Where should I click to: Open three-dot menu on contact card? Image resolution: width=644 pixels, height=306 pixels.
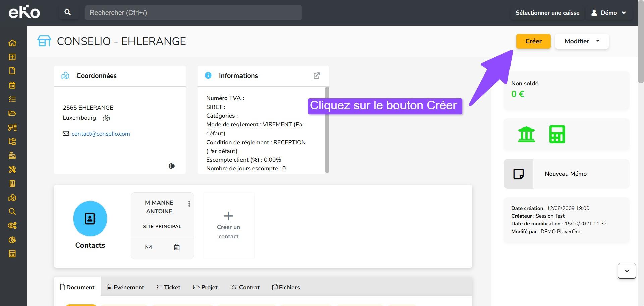tap(189, 204)
